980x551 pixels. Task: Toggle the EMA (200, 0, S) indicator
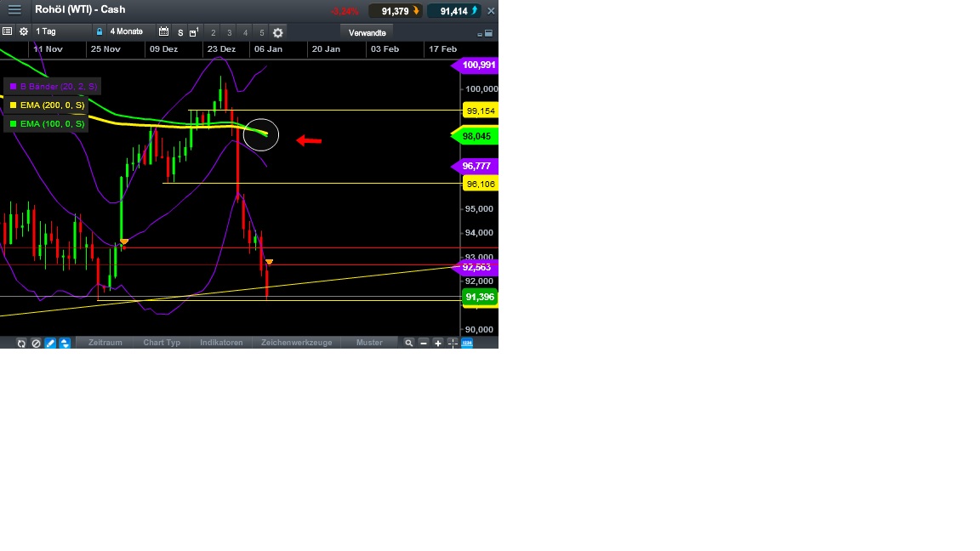[x=48, y=105]
